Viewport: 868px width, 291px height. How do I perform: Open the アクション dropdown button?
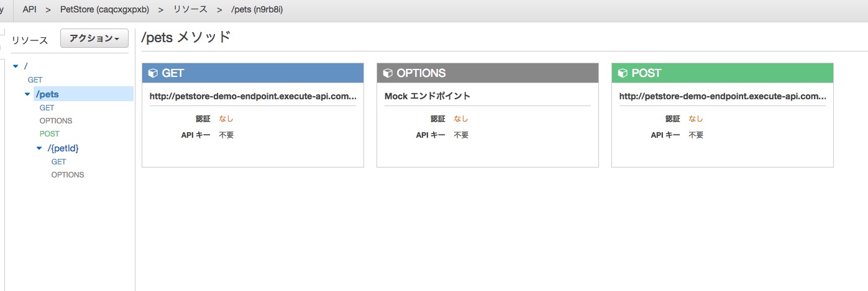94,38
